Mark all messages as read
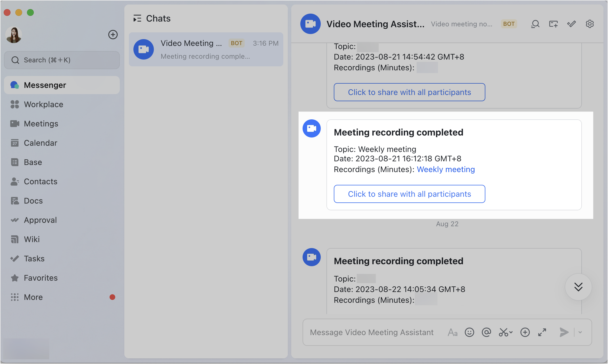The width and height of the screenshot is (608, 364). pyautogui.click(x=571, y=24)
